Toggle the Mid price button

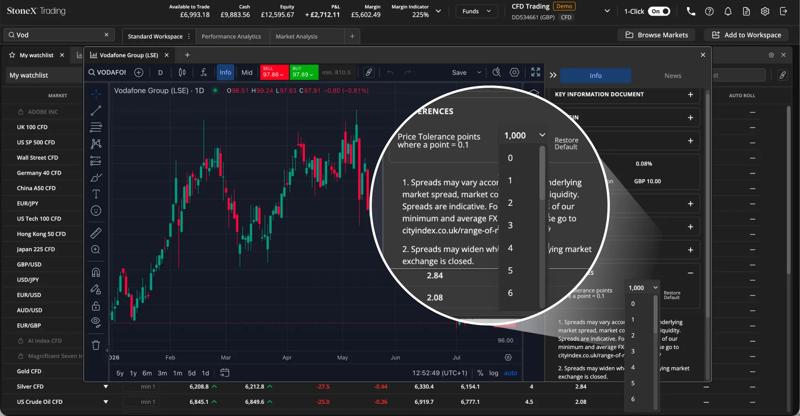247,72
